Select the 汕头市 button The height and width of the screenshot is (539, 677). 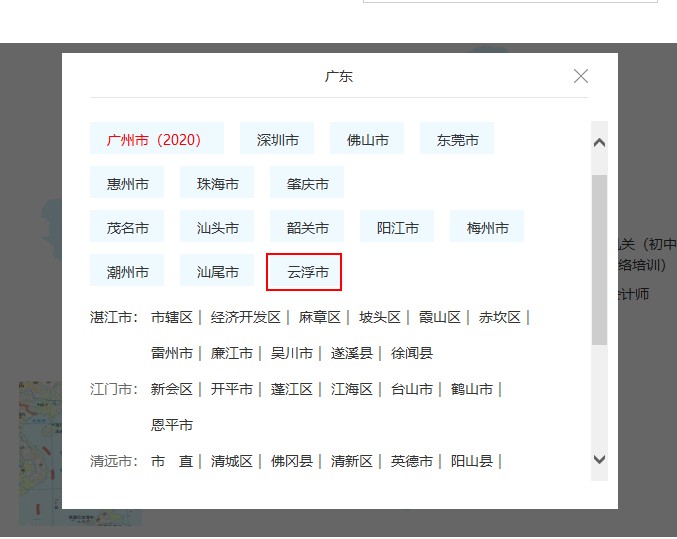(217, 226)
